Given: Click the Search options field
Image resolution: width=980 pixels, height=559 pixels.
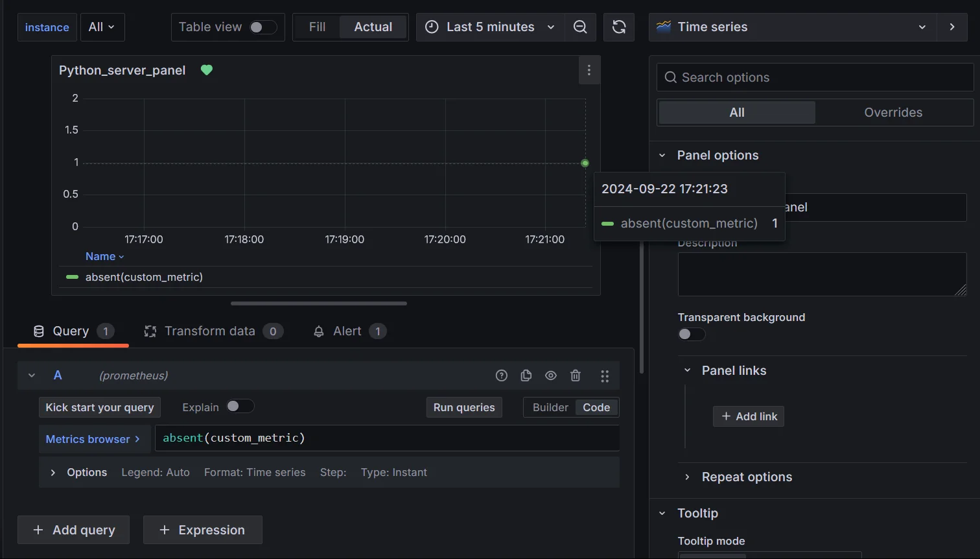Looking at the screenshot, I should 778,77.
